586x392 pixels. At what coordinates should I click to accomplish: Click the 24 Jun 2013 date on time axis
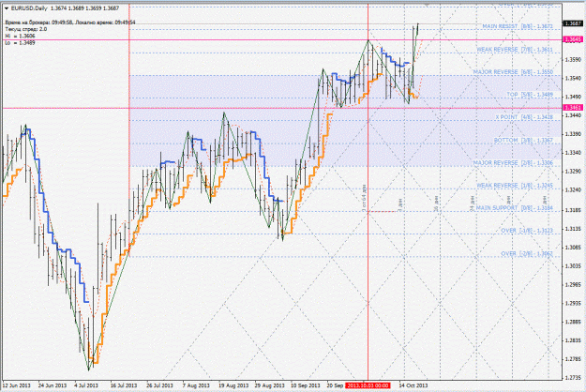coord(53,385)
